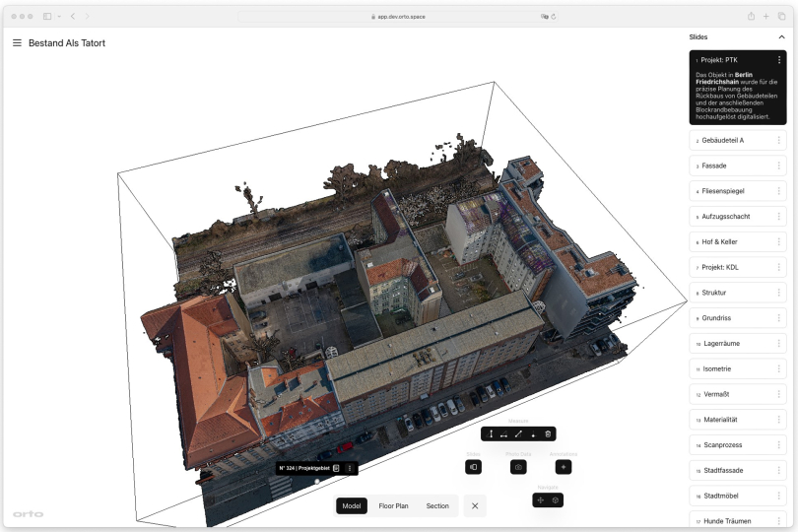Open three-dot menu for Fassade slide

tap(778, 166)
